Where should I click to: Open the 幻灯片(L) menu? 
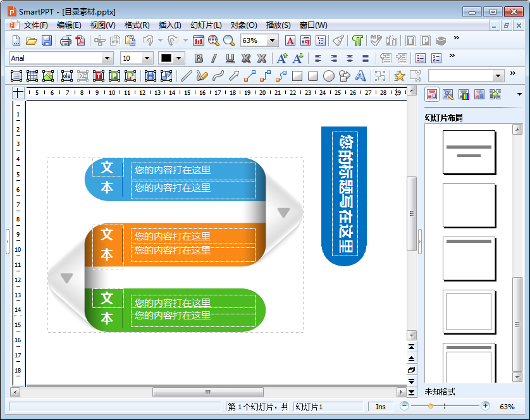pos(206,25)
